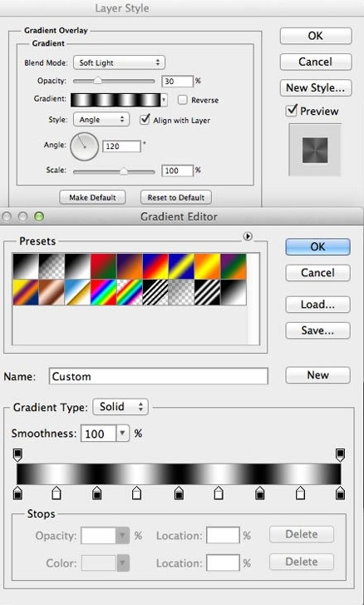Open the Presets flyout menu arrow
This screenshot has height=605, width=364.
[248, 236]
